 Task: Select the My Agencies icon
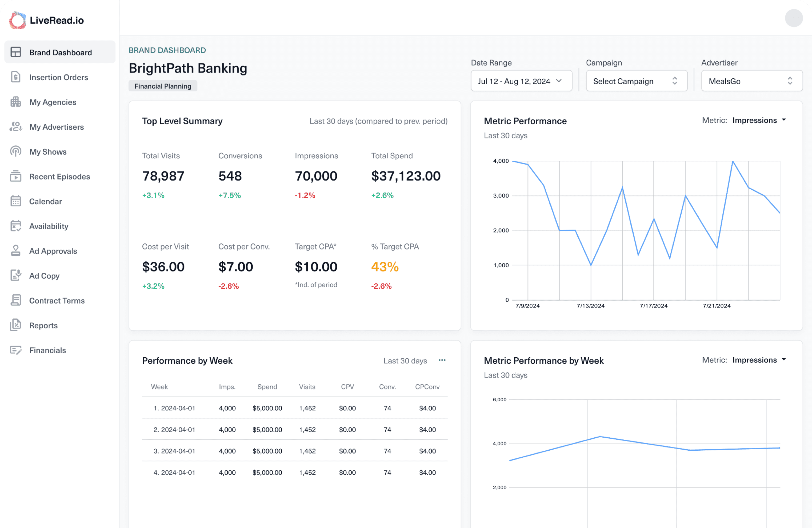pyautogui.click(x=16, y=102)
